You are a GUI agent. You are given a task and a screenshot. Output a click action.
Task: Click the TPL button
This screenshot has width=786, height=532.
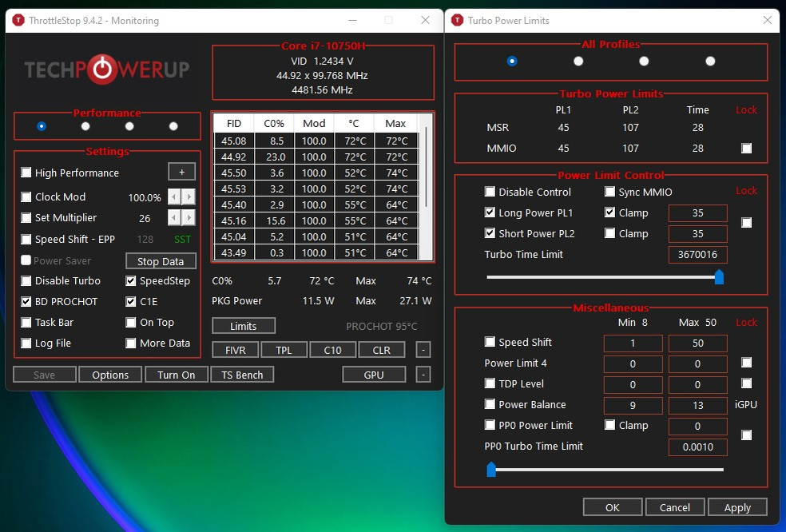coord(284,350)
